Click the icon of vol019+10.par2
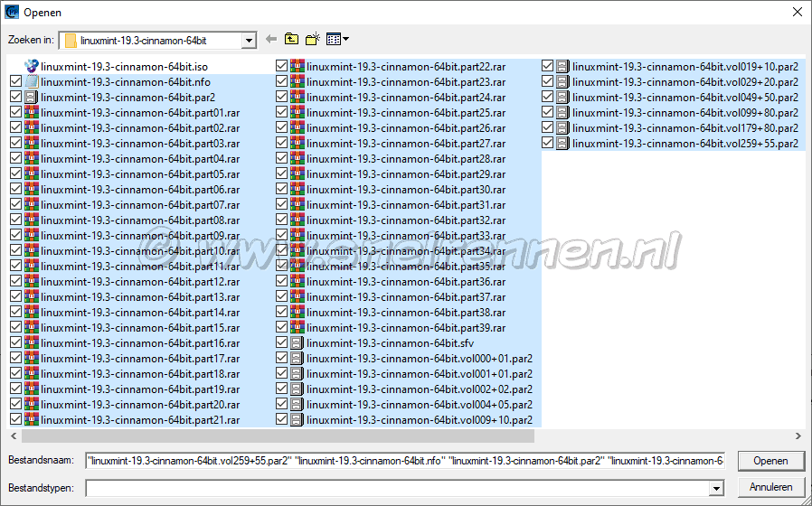This screenshot has height=506, width=812. 563,66
